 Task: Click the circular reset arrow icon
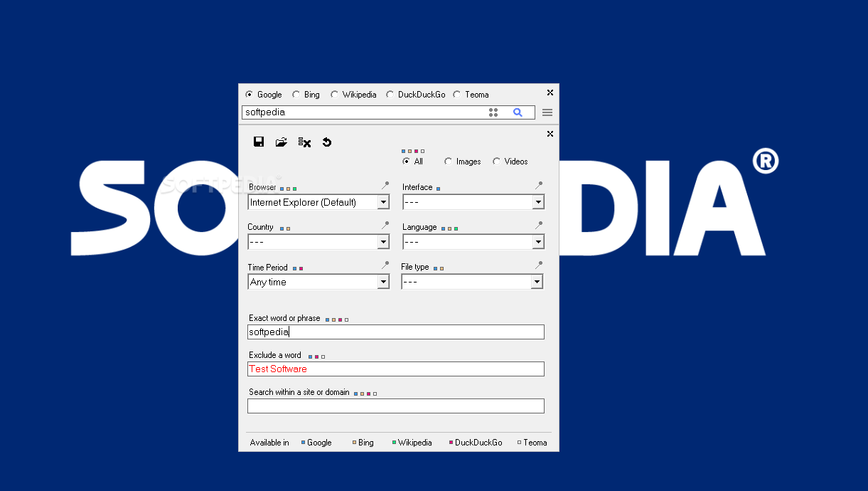pos(327,142)
